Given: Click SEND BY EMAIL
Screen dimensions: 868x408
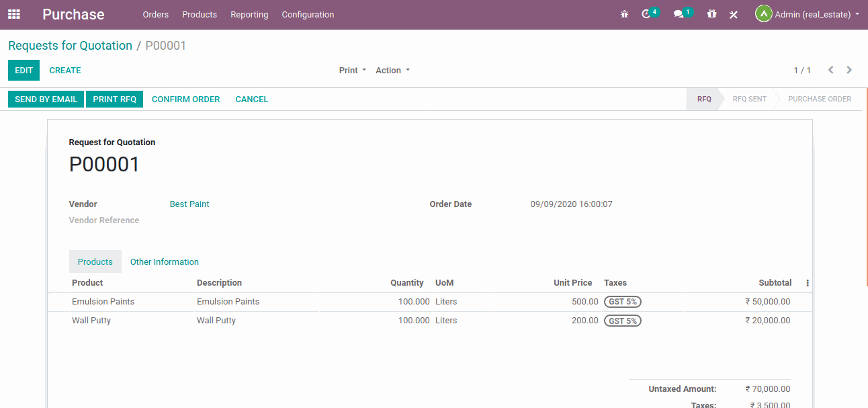Looking at the screenshot, I should pyautogui.click(x=46, y=99).
